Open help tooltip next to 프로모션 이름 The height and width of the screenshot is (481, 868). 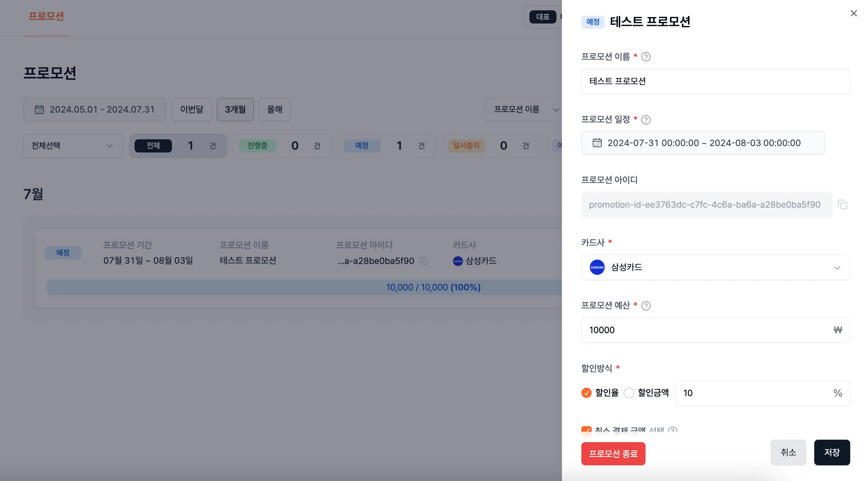click(x=645, y=57)
